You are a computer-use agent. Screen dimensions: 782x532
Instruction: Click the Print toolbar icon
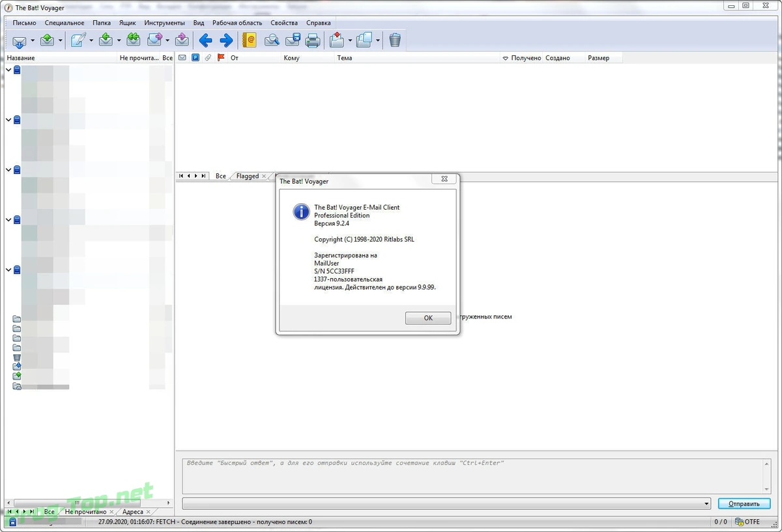313,40
